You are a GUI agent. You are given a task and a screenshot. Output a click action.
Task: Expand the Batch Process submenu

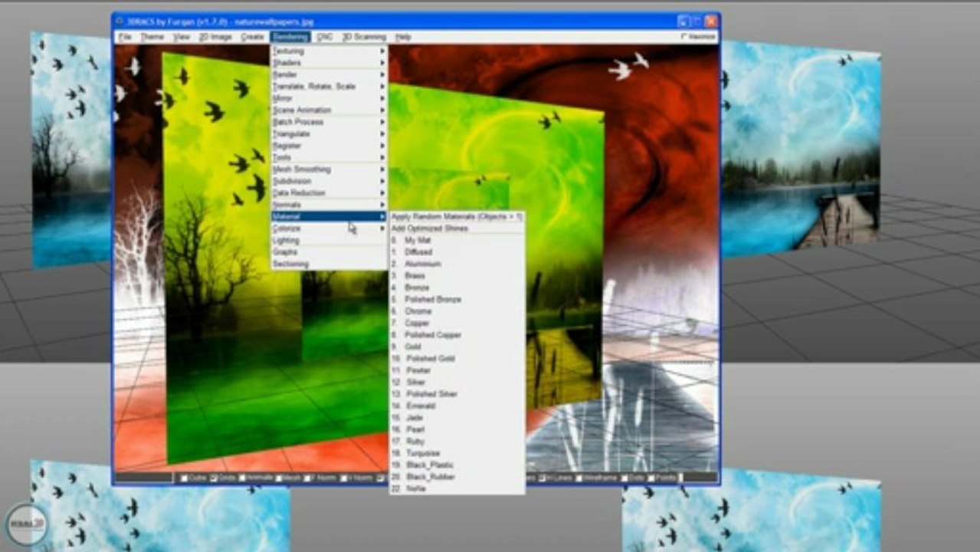point(329,122)
